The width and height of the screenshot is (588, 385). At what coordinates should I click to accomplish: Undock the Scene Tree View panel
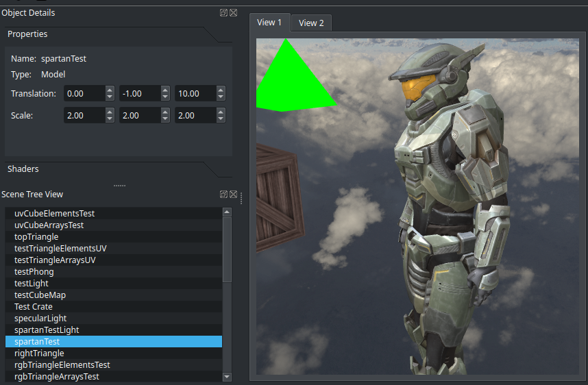coord(223,195)
